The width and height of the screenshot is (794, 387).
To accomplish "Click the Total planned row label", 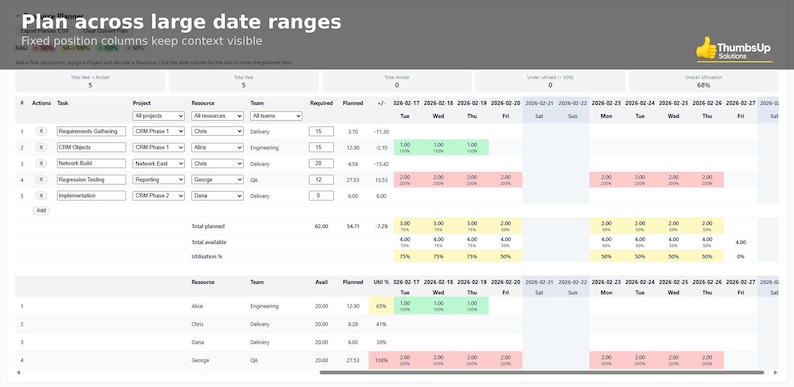I will coord(208,226).
